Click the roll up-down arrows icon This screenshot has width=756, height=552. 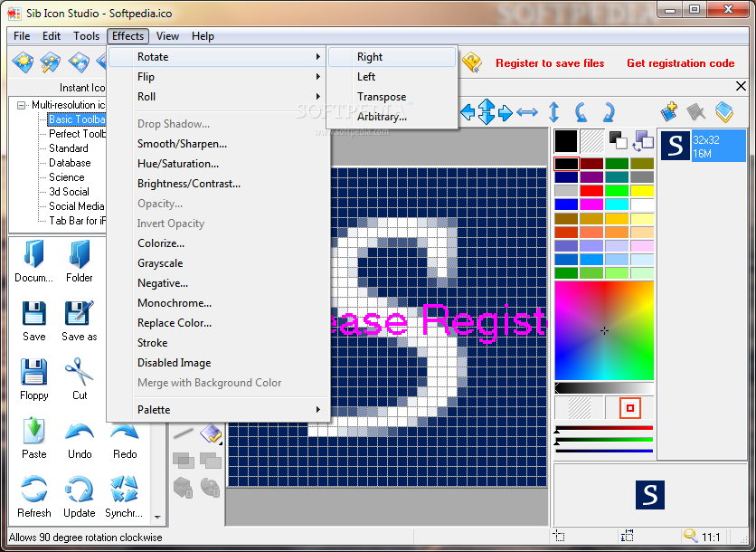[486, 112]
